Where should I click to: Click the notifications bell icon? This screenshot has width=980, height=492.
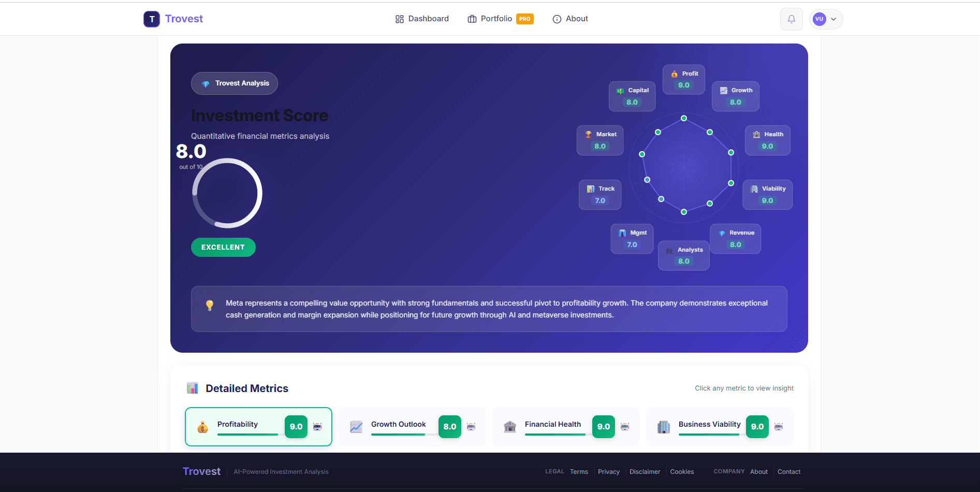pyautogui.click(x=791, y=19)
